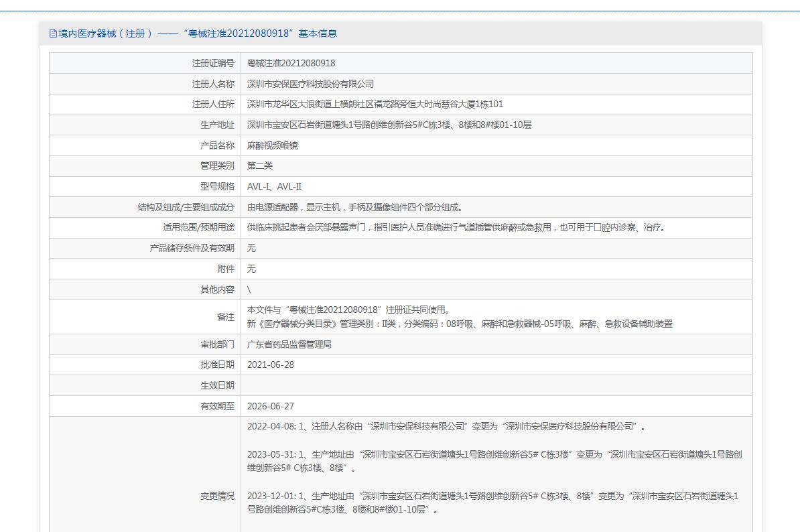The width and height of the screenshot is (800, 532).
Task: Click the 批准日期 label
Action: click(217, 365)
